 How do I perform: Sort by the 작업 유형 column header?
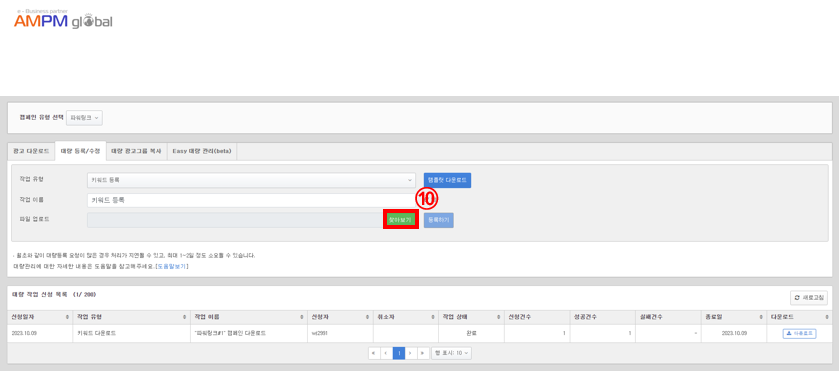(131, 317)
